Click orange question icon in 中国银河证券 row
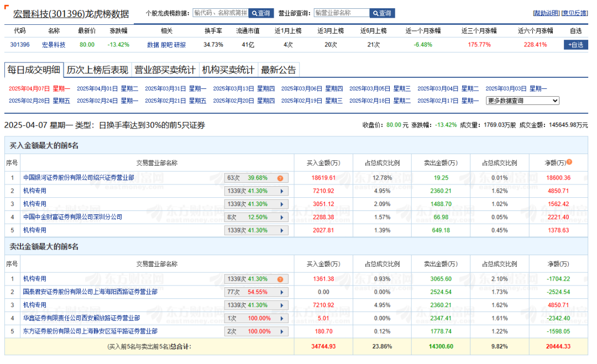This screenshot has width=597, height=364. [280, 178]
